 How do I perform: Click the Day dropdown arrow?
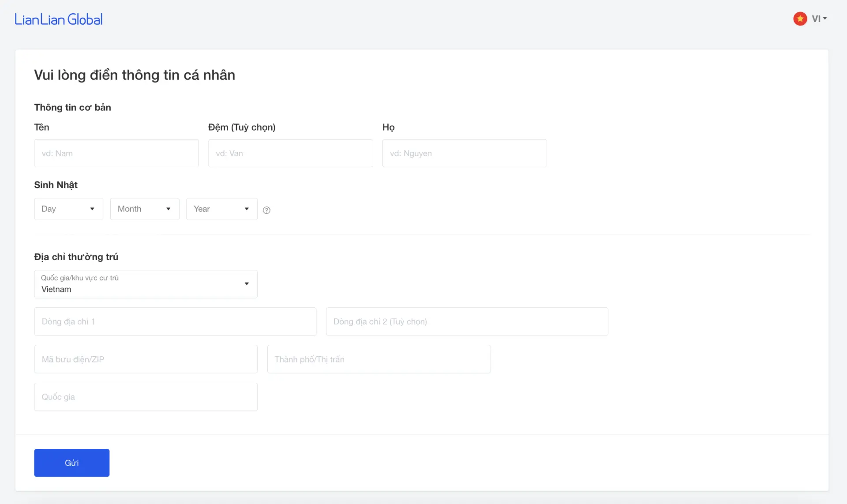coord(92,209)
